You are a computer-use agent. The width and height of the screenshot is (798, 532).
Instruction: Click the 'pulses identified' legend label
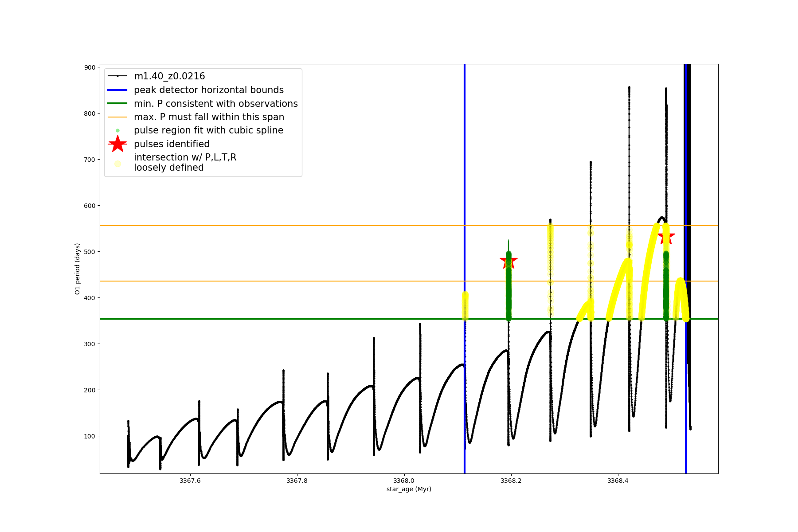[x=172, y=144]
